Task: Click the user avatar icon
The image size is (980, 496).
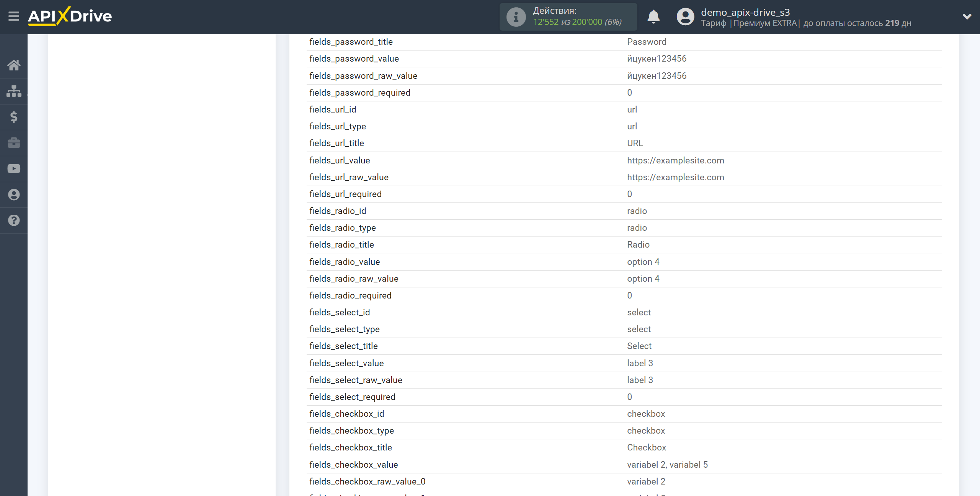Action: point(685,17)
